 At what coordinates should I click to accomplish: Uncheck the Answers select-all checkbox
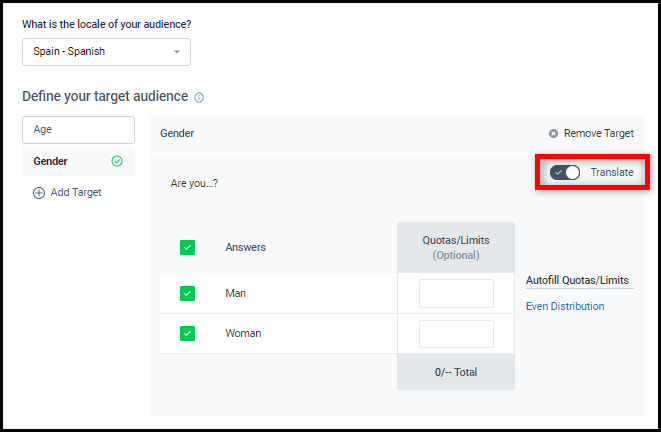tap(187, 247)
